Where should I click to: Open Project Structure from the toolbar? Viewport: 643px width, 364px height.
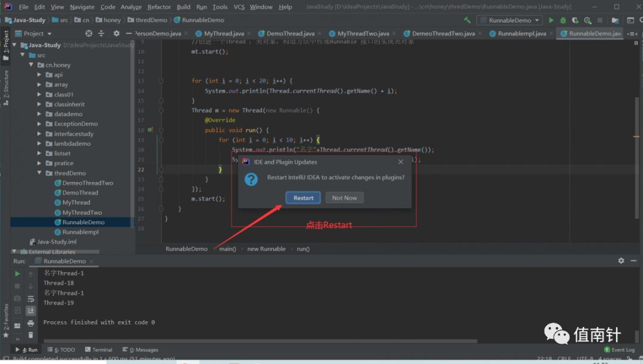pos(615,20)
